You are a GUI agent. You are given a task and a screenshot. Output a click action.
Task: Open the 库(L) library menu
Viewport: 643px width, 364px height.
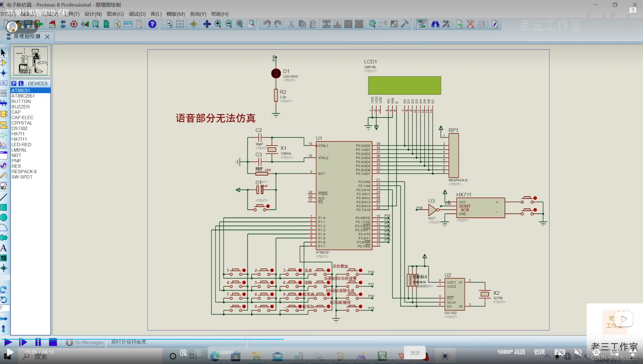tap(156, 14)
